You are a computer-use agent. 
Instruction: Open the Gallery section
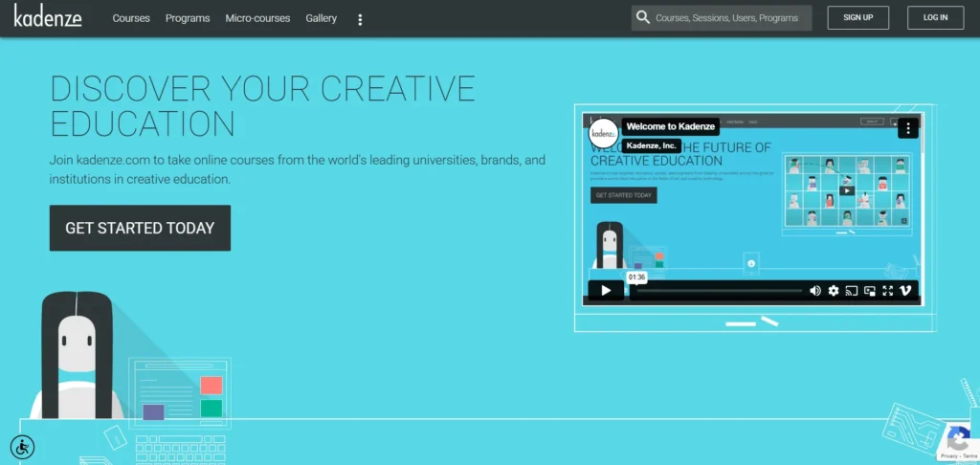point(321,18)
